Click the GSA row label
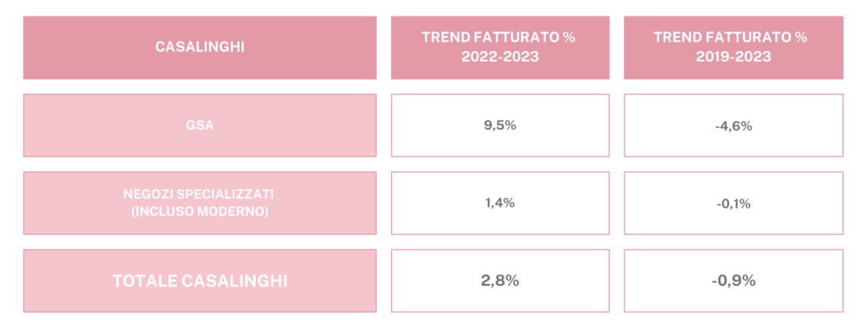 click(200, 126)
